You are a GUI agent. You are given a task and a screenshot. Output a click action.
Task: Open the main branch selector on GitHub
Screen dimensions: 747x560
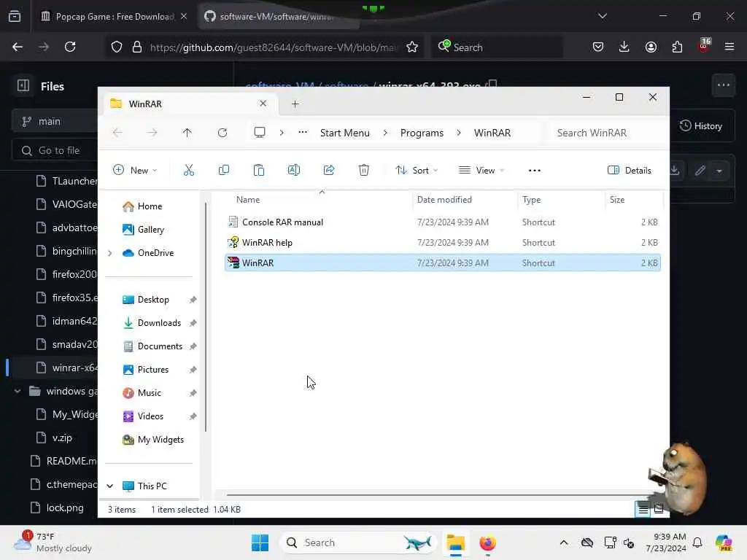55,122
